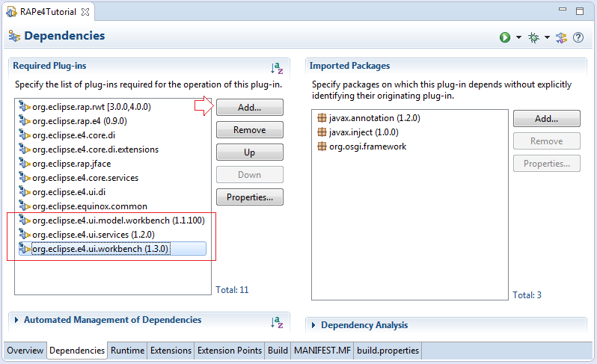Screen dimensions: 597x364
Task: Click Properties in Imported Packages
Action: tap(547, 164)
